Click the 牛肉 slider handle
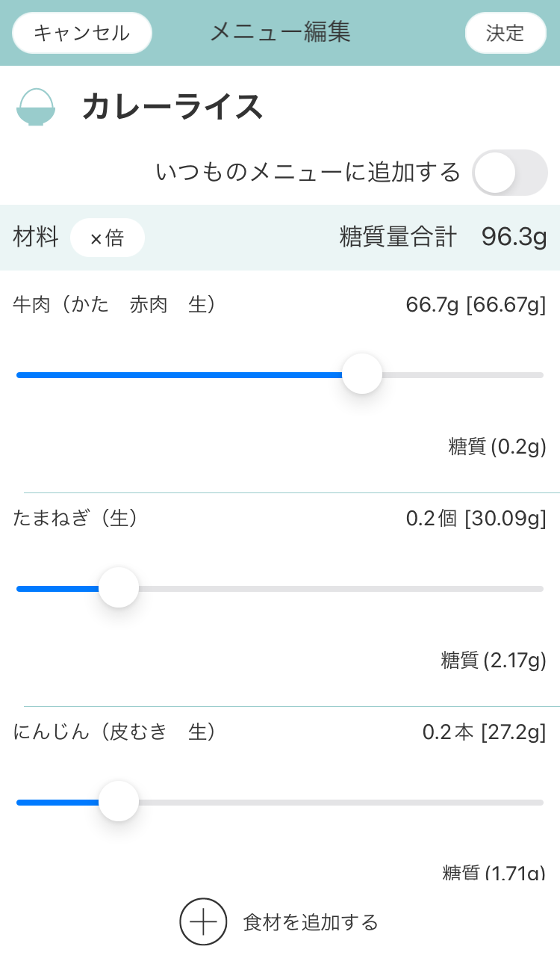Viewport: 560px width, 967px height. coord(362,374)
